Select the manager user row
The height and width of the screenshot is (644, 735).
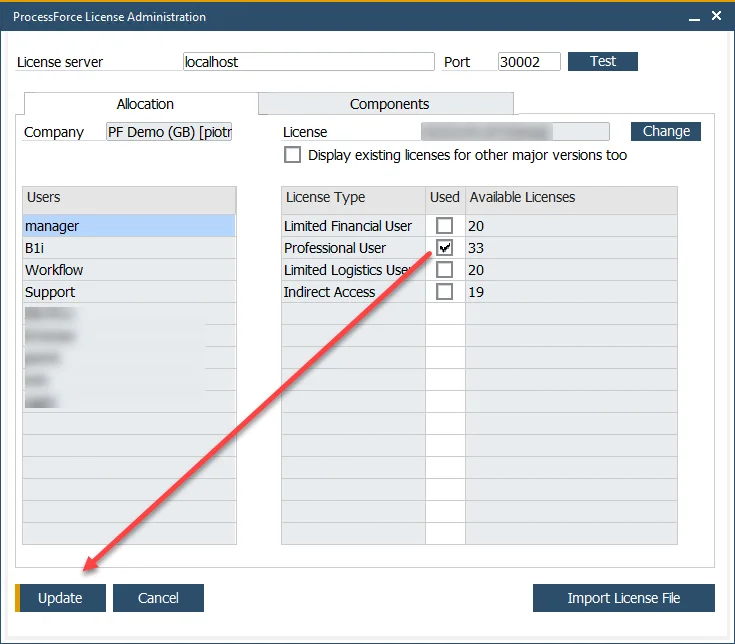click(x=128, y=226)
